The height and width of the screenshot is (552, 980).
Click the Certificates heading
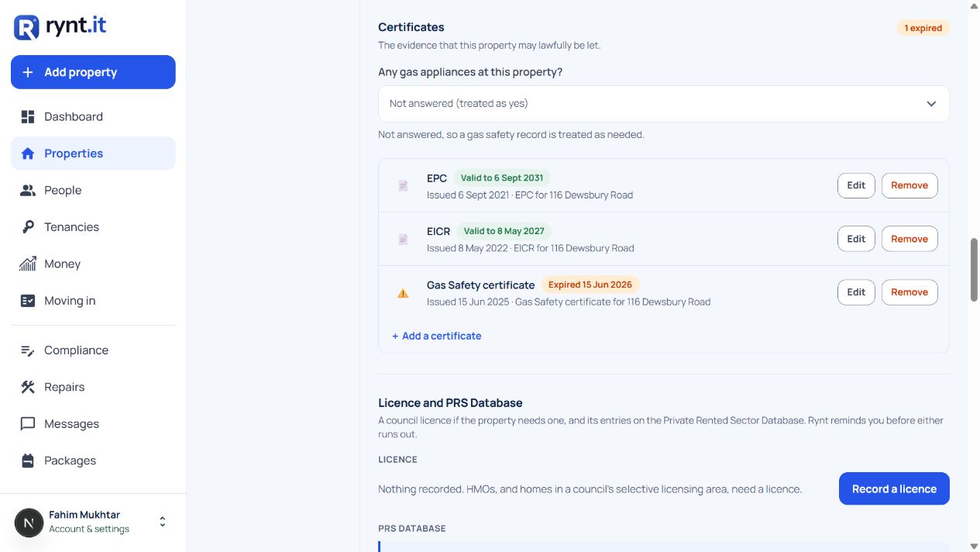click(x=411, y=27)
